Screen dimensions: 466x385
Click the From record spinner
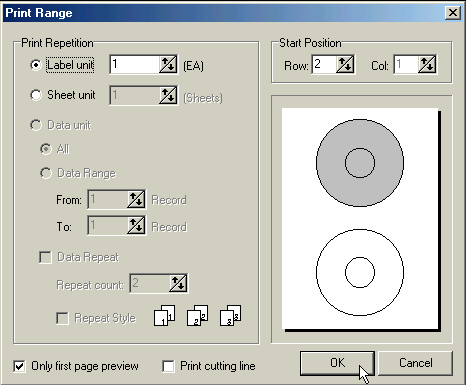136,199
